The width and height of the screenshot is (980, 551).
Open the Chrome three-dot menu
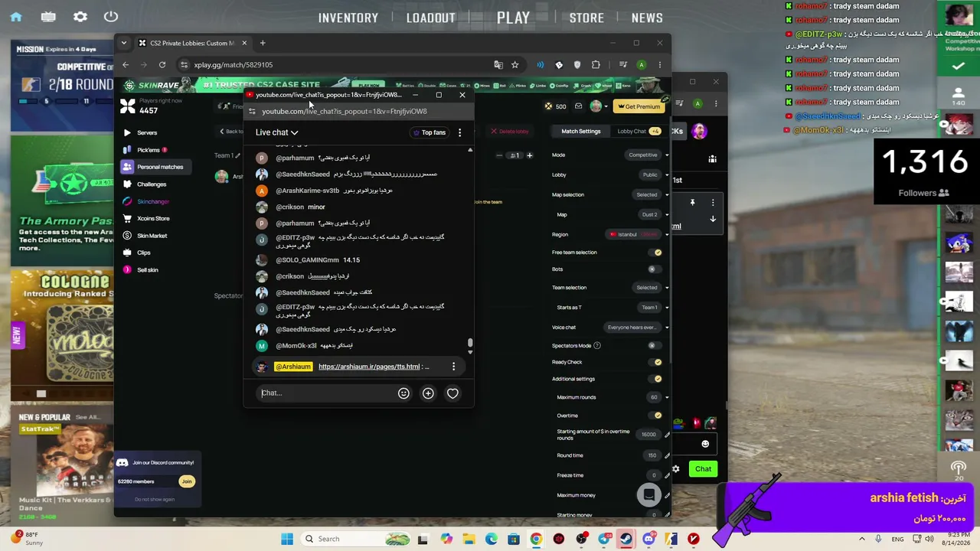click(660, 65)
